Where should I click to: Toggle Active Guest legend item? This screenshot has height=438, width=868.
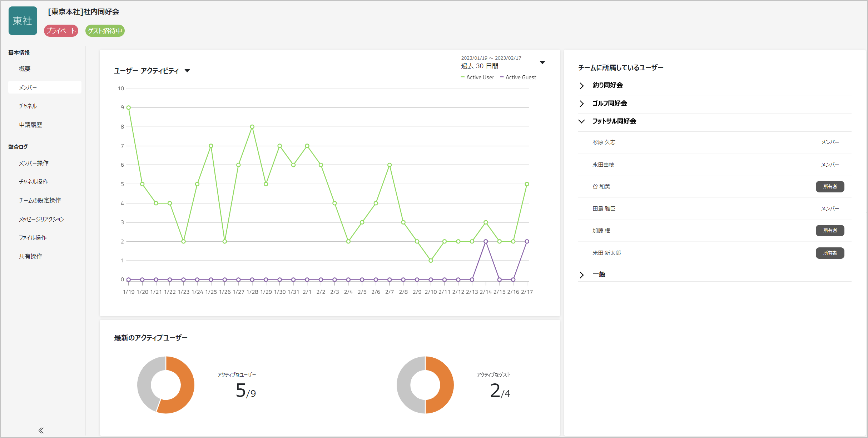518,77
